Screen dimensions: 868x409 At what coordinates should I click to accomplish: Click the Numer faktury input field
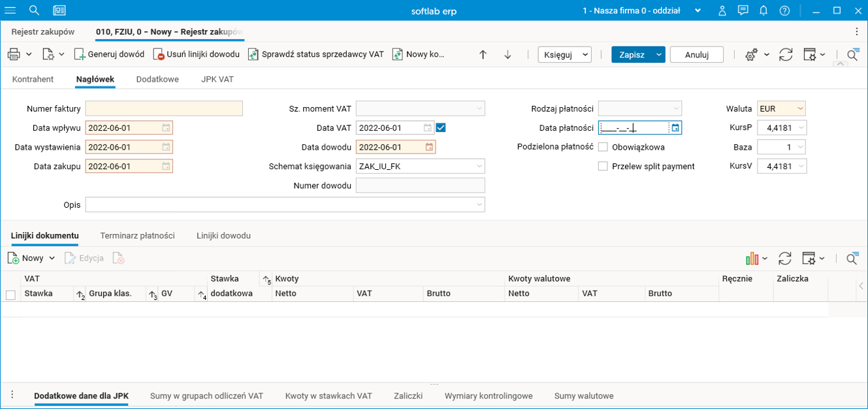click(164, 109)
